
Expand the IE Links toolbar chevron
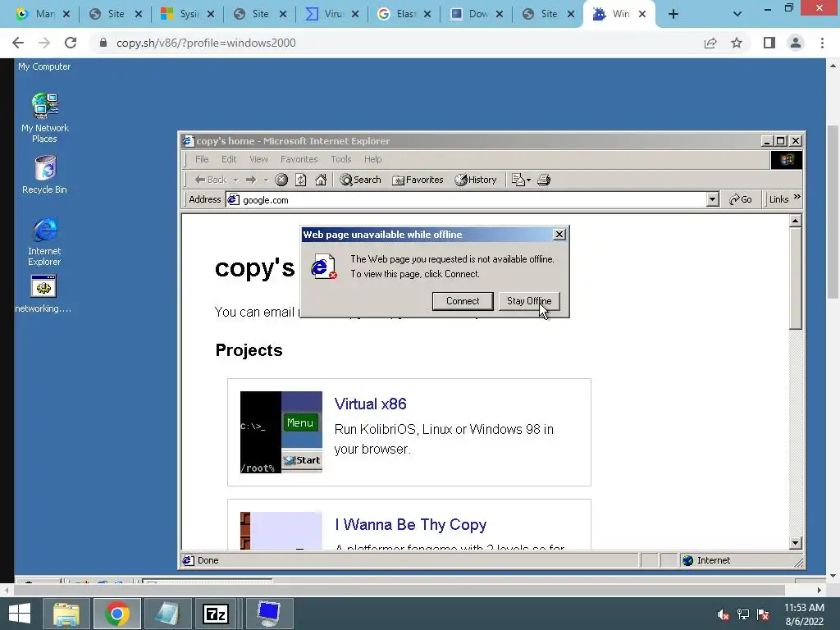tap(797, 197)
